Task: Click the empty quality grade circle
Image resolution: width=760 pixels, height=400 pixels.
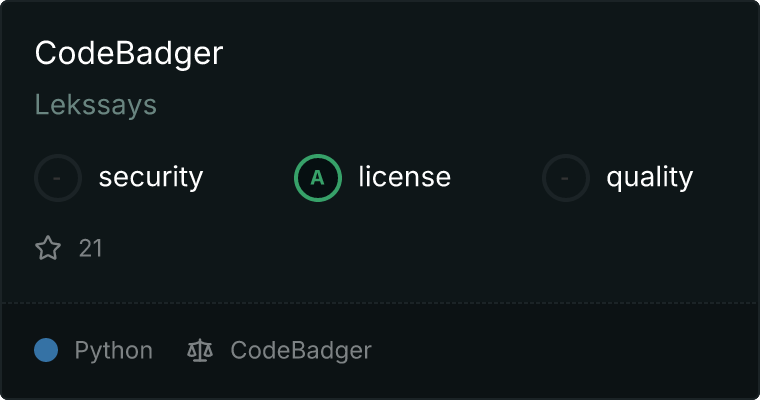Action: click(x=566, y=178)
